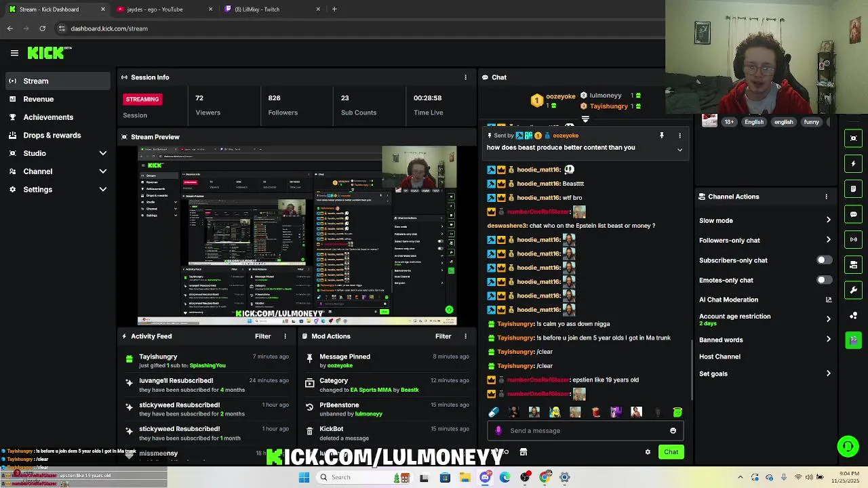Open AI Chat Moderation external link icon
This screenshot has height=488, width=868.
click(828, 300)
